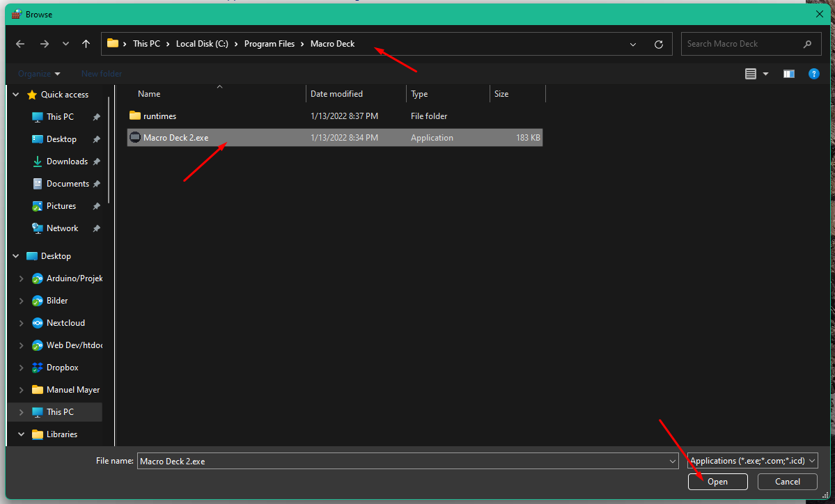Expand the Nextcloud node

click(x=22, y=323)
